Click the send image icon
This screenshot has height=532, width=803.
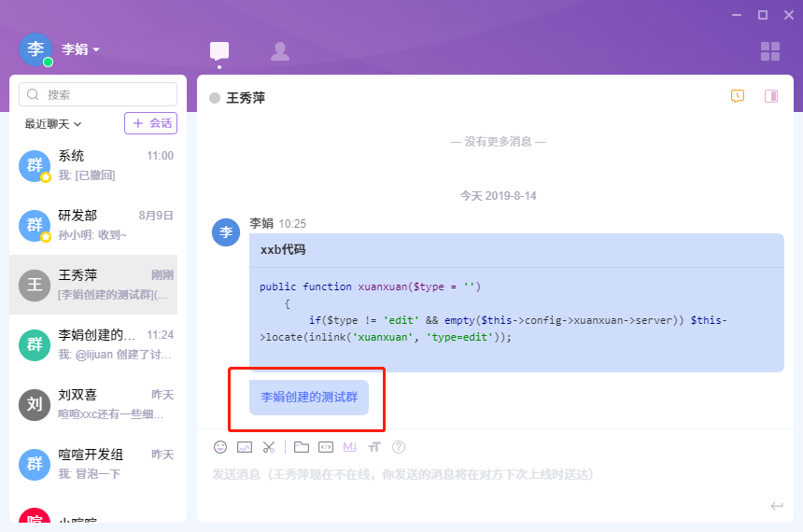pos(245,447)
